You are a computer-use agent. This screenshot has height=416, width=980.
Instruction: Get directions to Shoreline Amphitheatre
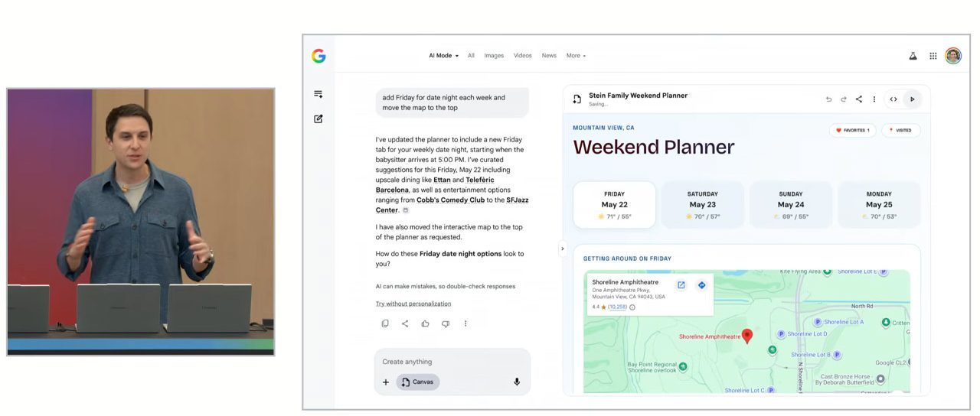point(701,285)
